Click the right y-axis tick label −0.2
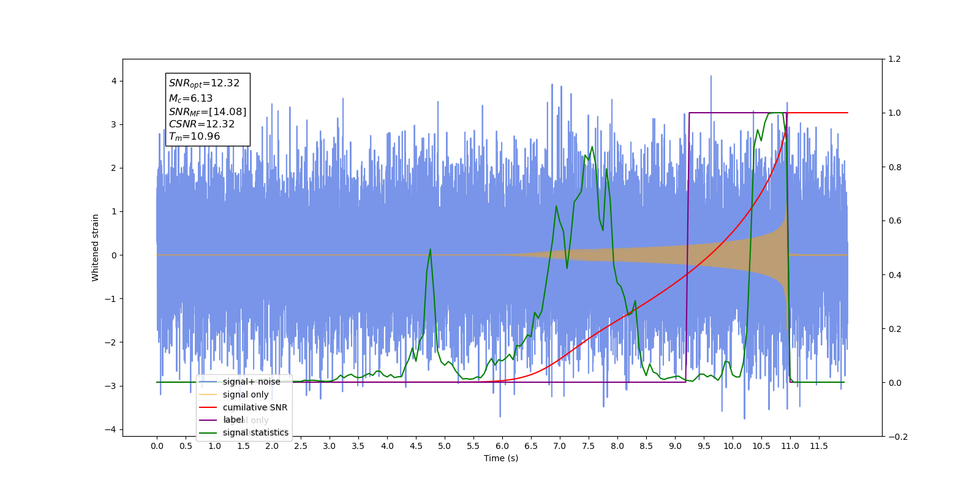The width and height of the screenshot is (980, 490). coord(897,437)
